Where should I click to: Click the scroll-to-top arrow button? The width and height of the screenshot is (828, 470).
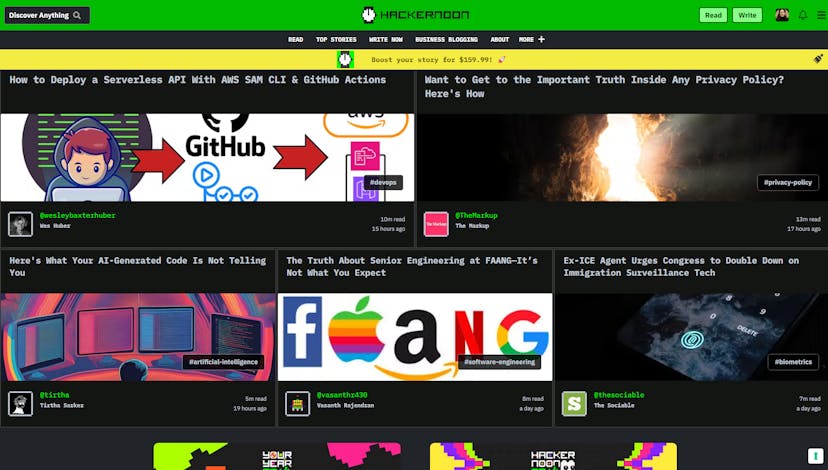tap(815, 456)
